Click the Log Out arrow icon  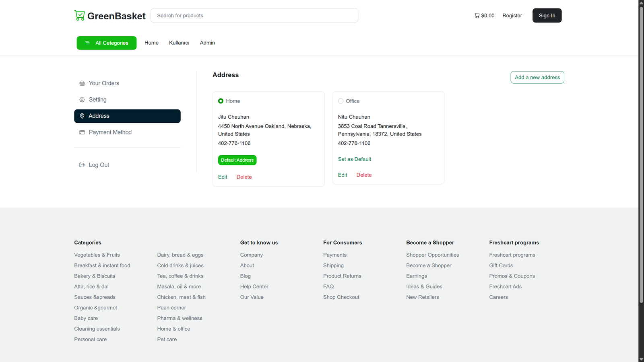click(x=82, y=165)
